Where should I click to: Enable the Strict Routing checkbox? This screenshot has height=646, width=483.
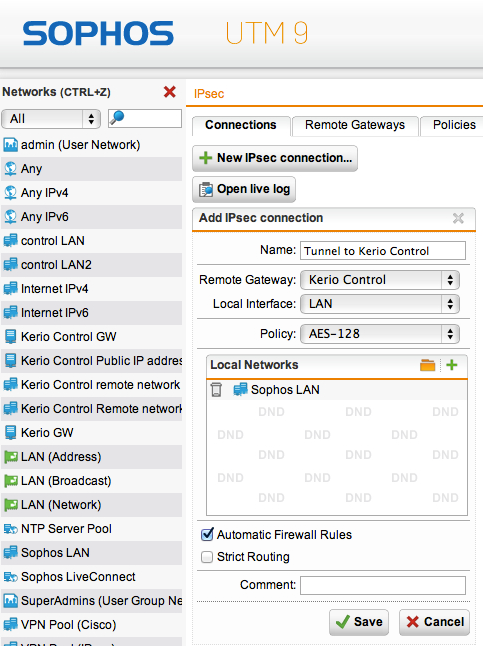point(207,557)
